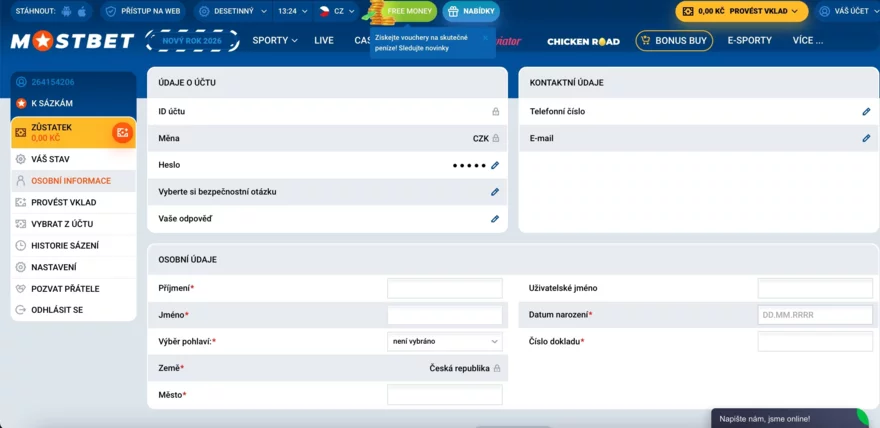Open Historie sázení in sidebar
The height and width of the screenshot is (428, 880).
[x=63, y=246]
